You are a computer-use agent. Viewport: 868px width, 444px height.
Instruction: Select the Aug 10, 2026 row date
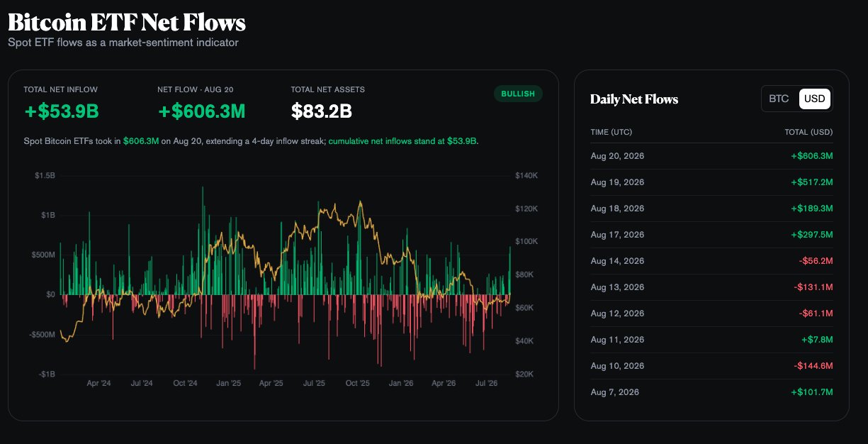click(617, 366)
